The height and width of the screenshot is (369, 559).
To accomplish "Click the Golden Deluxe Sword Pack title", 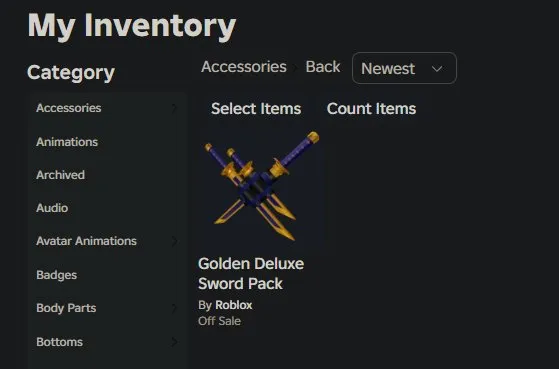I will 251,273.
